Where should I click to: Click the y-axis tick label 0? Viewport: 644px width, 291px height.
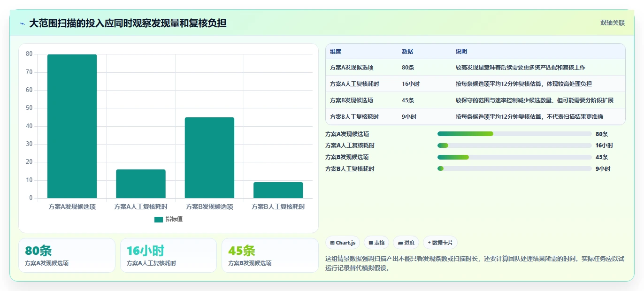click(31, 198)
